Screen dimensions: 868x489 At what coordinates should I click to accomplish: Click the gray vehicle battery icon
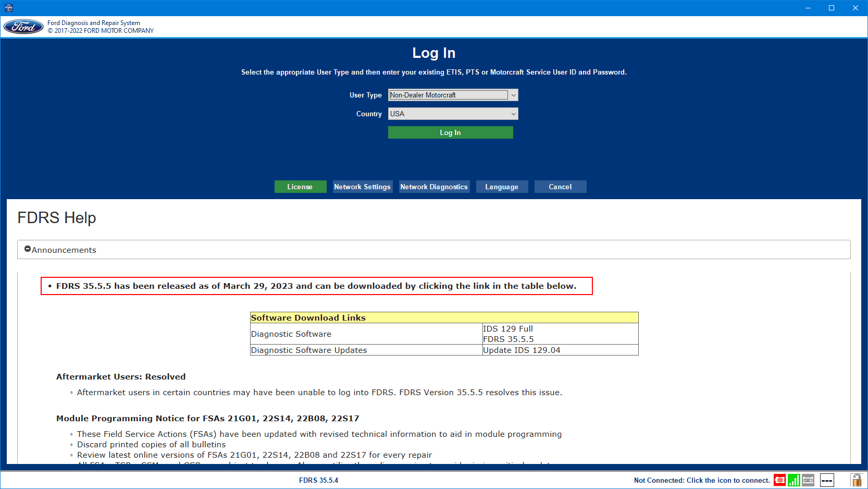(808, 480)
